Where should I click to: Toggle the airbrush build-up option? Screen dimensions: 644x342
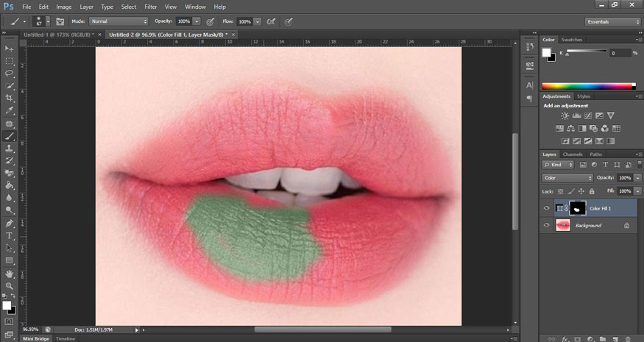pyautogui.click(x=269, y=21)
